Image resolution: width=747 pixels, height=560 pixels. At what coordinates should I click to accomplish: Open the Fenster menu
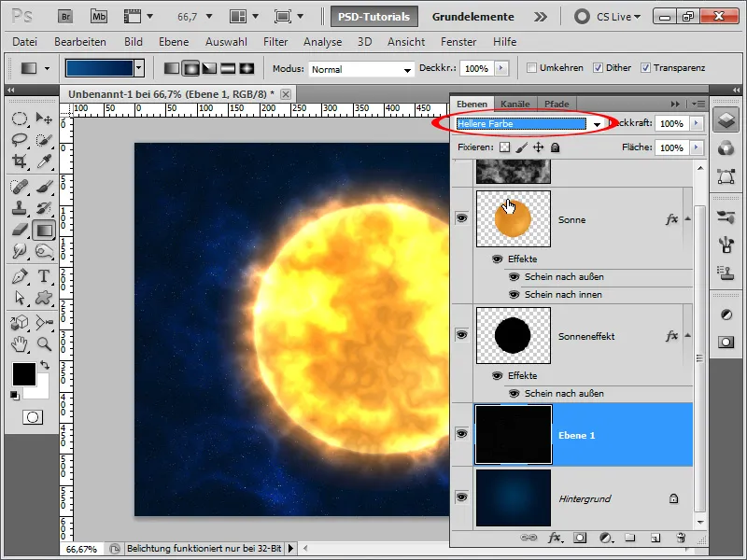tap(458, 42)
